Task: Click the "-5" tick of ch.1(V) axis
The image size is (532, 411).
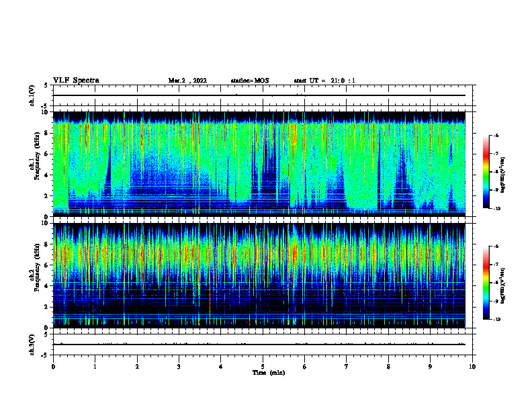Action: 45,106
